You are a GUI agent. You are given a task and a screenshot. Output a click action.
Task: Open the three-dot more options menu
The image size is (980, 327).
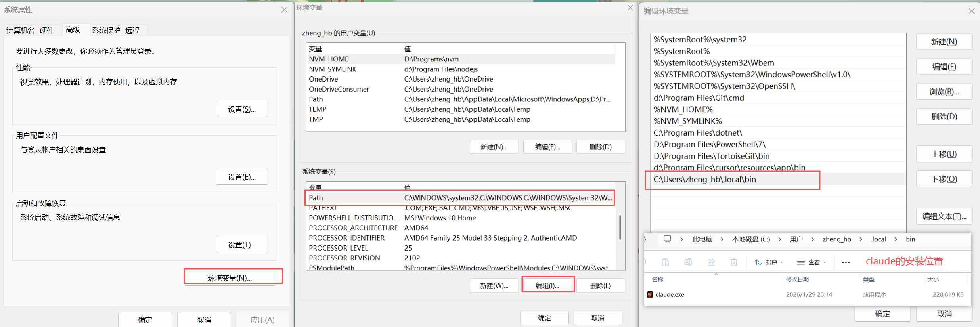pyautogui.click(x=846, y=262)
